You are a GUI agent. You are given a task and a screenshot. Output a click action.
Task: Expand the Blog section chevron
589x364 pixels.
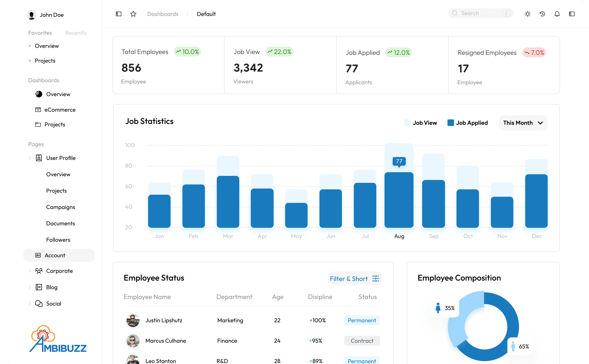click(30, 287)
